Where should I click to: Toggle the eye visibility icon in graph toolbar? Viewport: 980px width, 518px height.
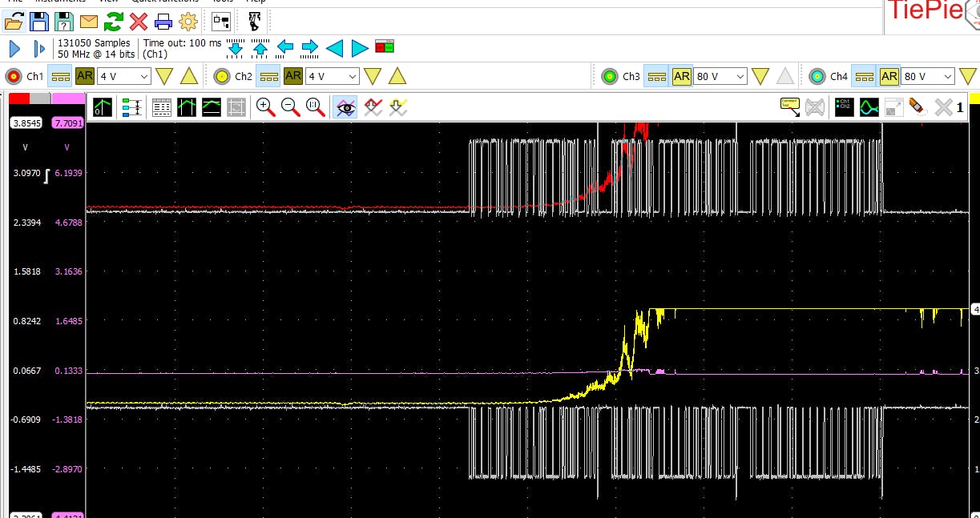pos(346,106)
